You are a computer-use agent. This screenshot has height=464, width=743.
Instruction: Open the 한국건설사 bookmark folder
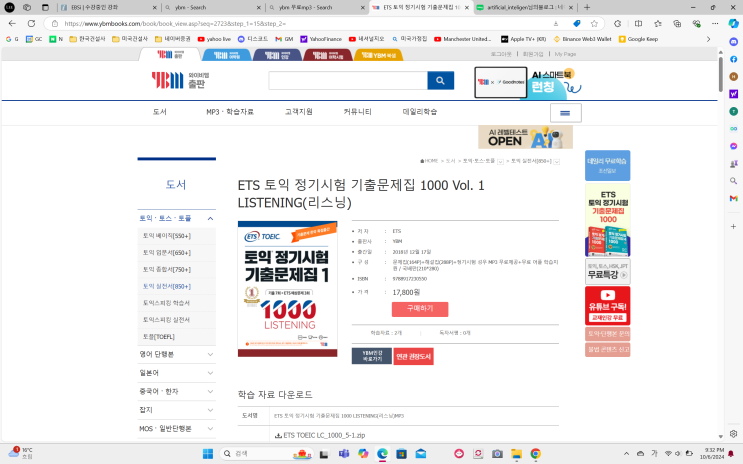pos(88,39)
